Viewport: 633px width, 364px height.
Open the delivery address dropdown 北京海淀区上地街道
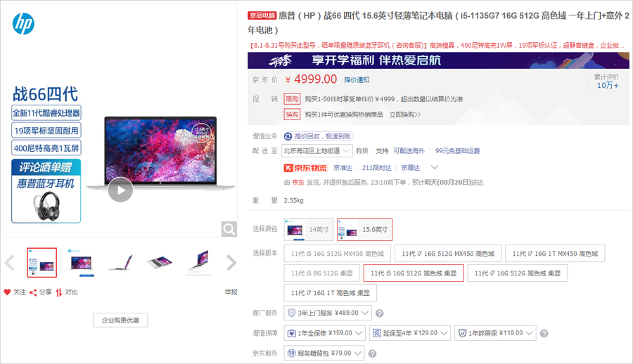click(x=316, y=150)
